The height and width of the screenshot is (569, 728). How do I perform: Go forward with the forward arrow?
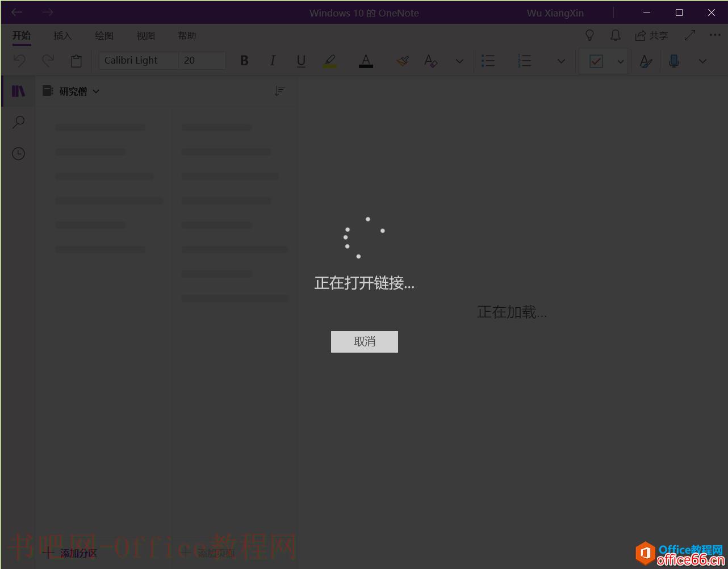point(48,12)
